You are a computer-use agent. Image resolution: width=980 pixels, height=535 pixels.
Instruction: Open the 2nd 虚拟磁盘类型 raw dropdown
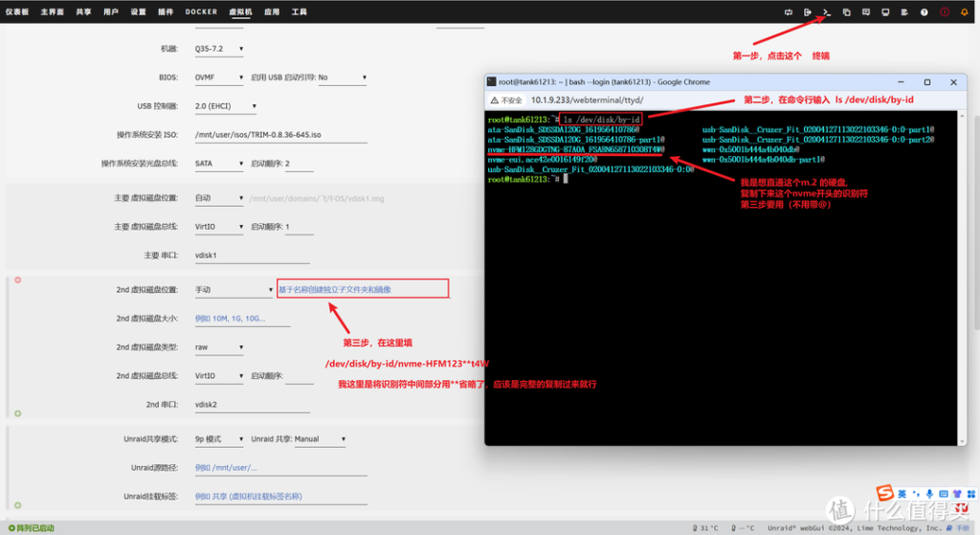219,347
